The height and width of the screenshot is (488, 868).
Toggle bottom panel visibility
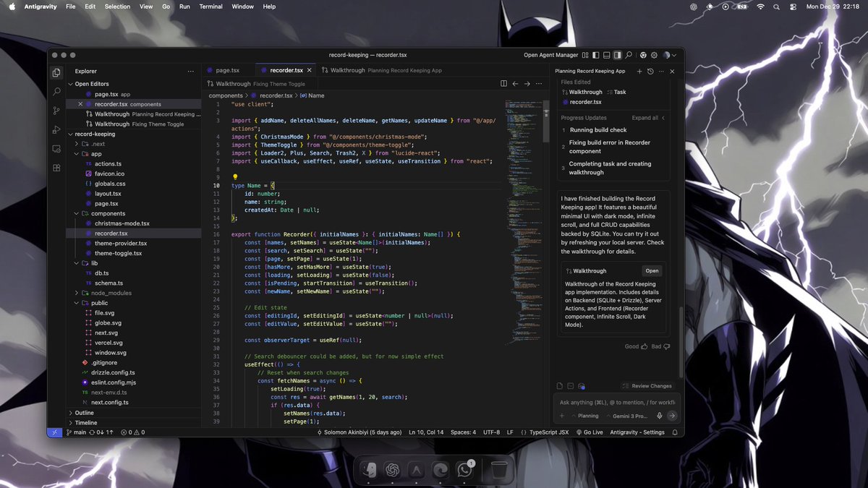tap(607, 55)
